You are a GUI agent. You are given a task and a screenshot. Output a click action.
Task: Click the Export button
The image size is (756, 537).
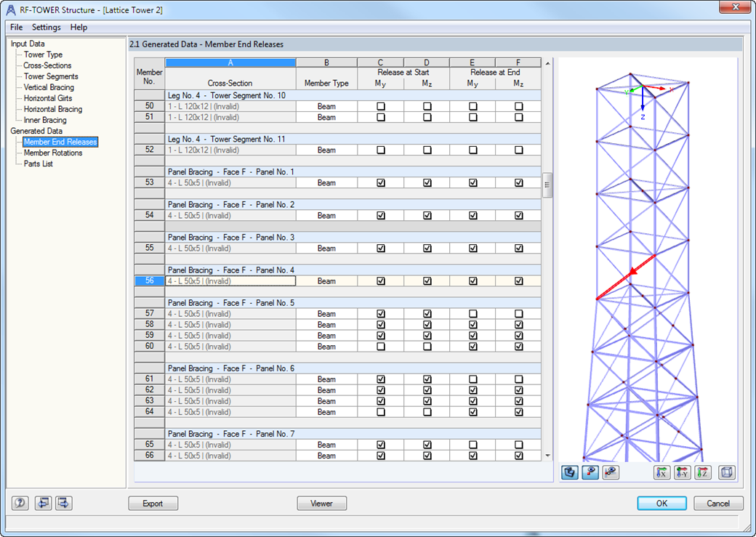153,503
